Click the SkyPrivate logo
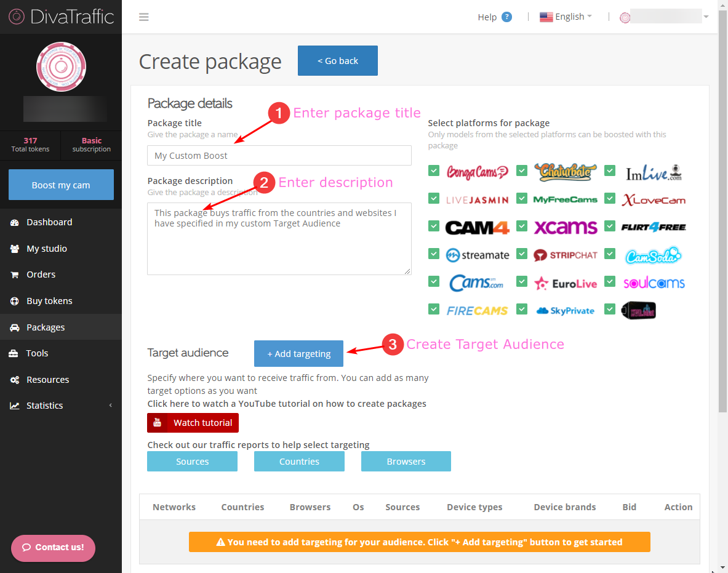The image size is (728, 573). tap(566, 311)
